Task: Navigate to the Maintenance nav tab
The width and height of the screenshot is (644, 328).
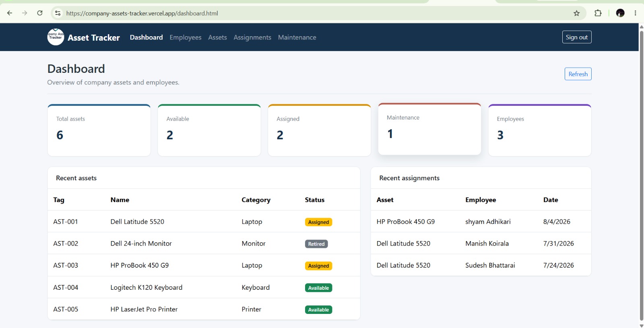Action: pyautogui.click(x=297, y=37)
